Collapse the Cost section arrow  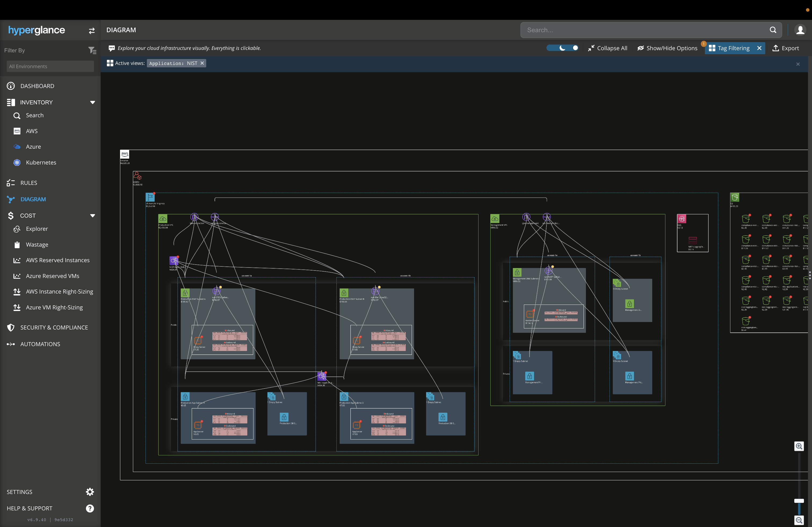(x=92, y=215)
